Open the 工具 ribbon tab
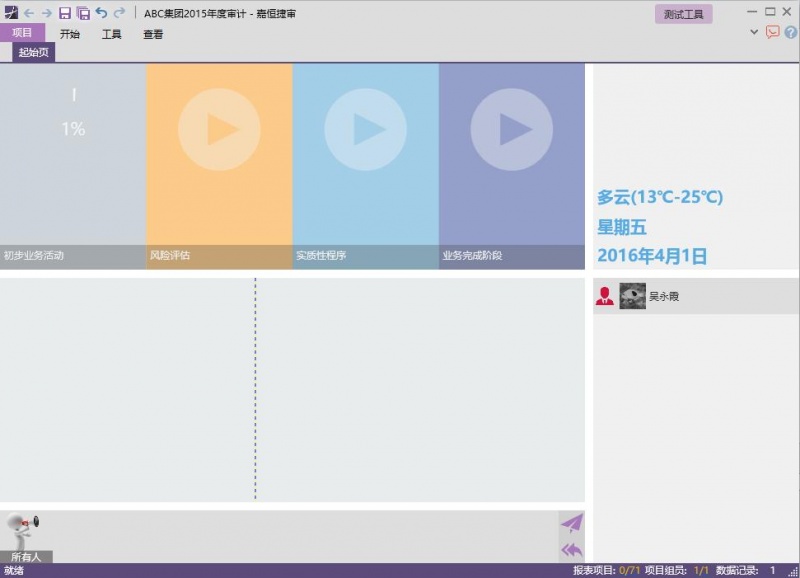The width and height of the screenshot is (800, 578). click(x=112, y=34)
